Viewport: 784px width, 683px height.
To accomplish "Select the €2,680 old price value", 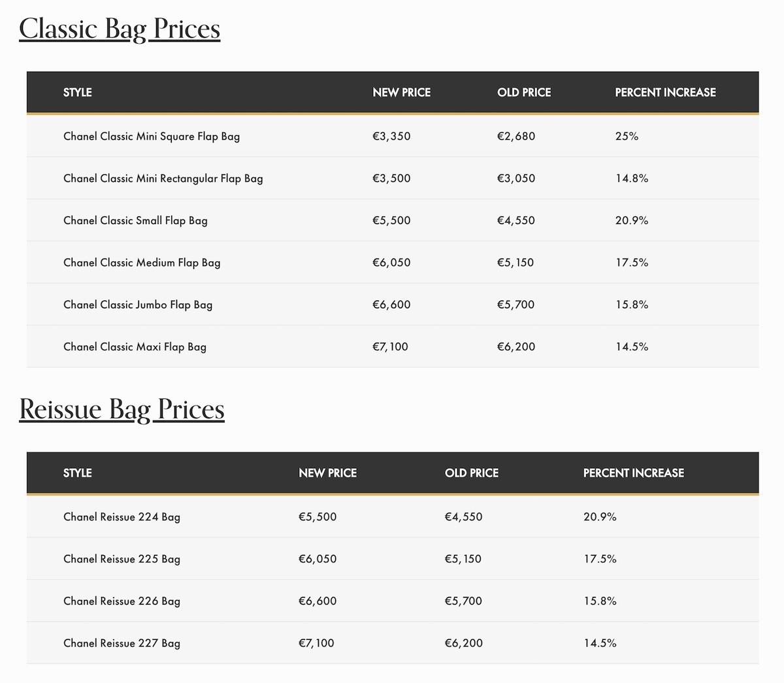I will [x=516, y=136].
